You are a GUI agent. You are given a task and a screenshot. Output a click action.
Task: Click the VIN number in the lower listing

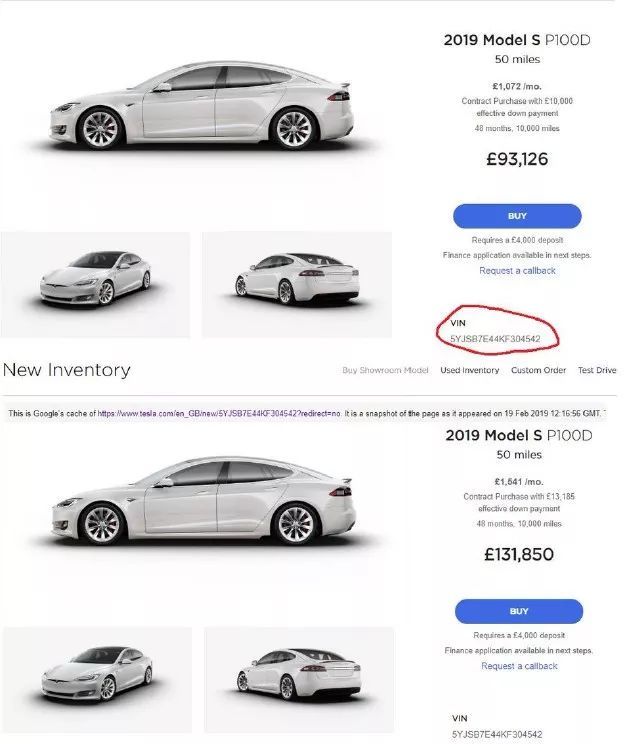click(x=497, y=734)
